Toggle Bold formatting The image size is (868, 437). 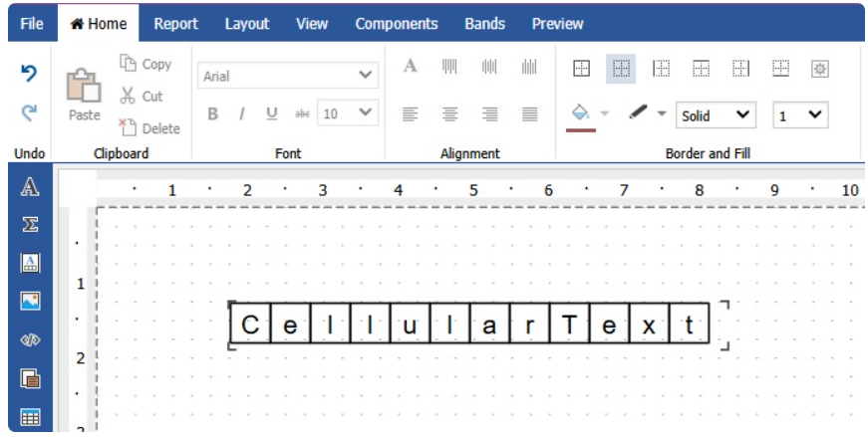pyautogui.click(x=213, y=114)
